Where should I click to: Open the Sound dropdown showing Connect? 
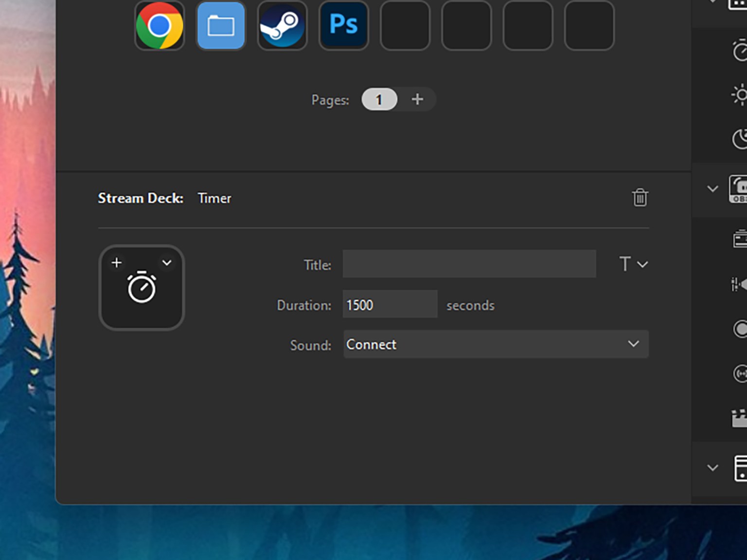496,344
